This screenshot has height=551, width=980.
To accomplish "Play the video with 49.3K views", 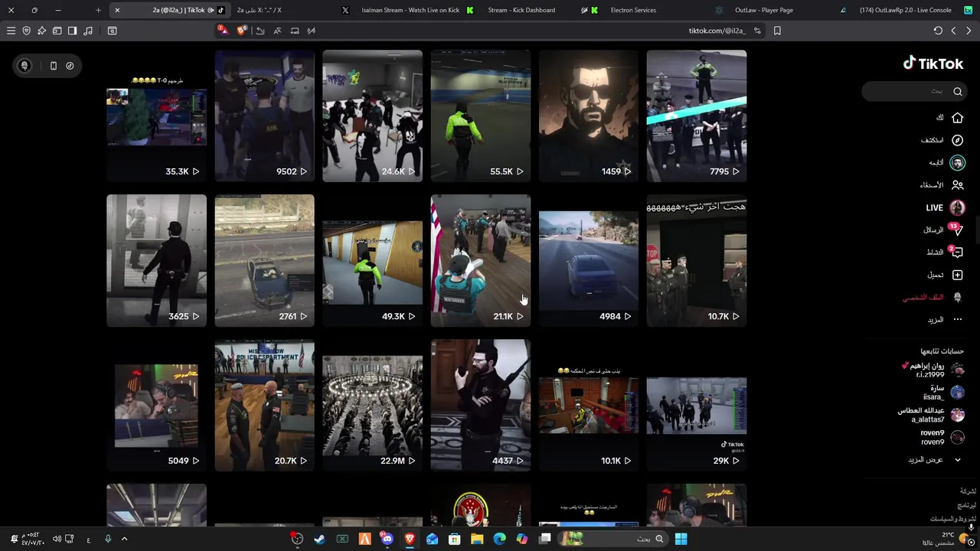I will (372, 260).
